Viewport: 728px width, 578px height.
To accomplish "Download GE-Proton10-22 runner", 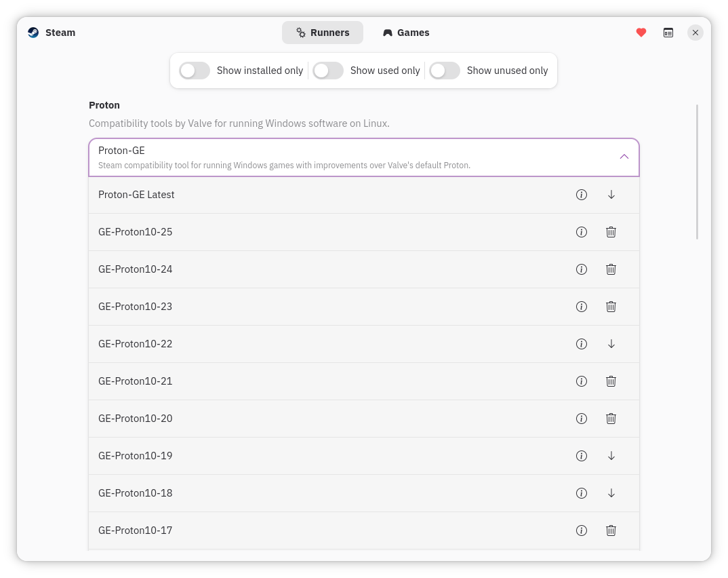I will tap(611, 344).
